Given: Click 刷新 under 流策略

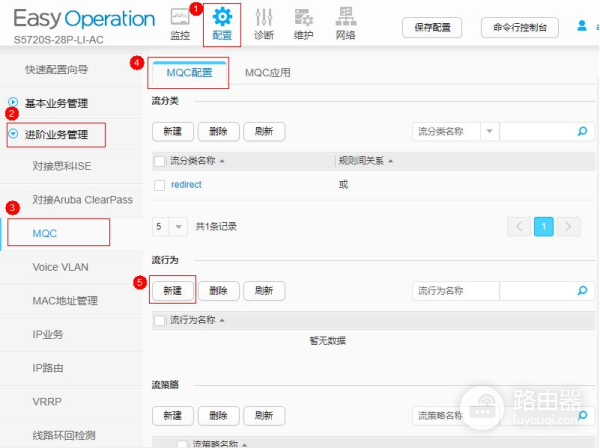Looking at the screenshot, I should click(264, 415).
